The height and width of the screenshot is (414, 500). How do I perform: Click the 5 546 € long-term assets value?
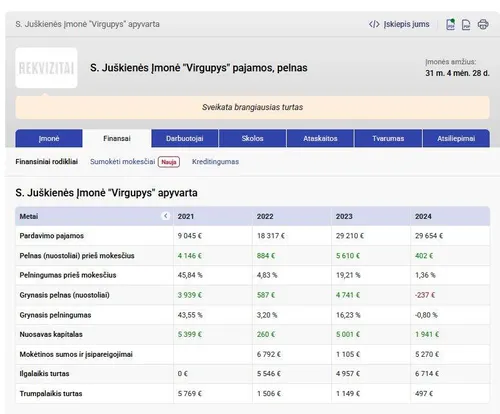269,374
